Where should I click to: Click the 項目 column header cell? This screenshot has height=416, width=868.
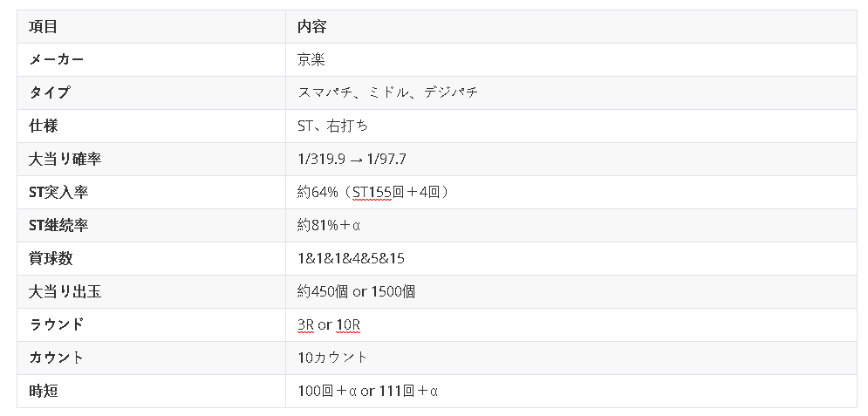click(44, 27)
